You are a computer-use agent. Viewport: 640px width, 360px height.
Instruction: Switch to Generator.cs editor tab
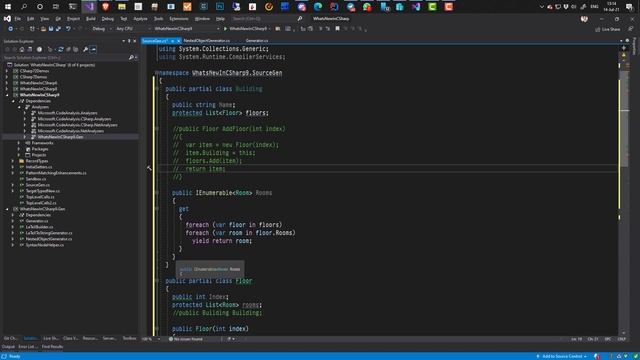(x=257, y=41)
